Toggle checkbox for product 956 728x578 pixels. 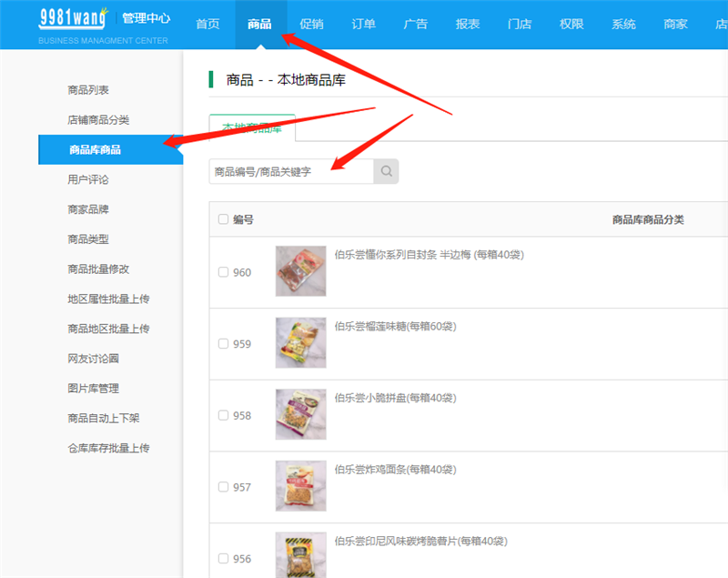coord(224,558)
